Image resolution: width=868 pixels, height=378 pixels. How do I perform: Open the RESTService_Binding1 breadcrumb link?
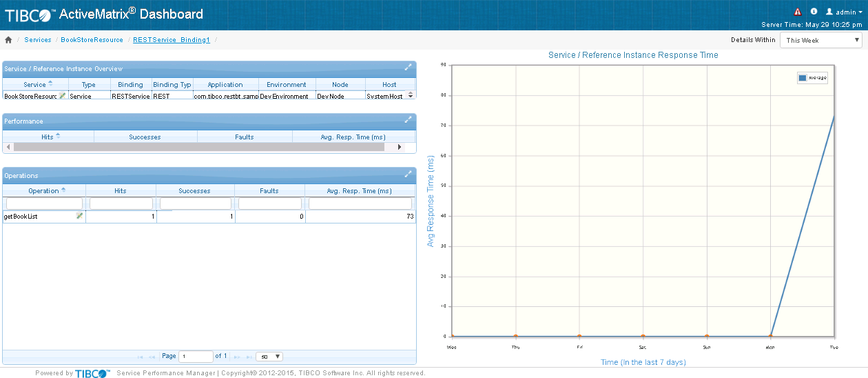pos(172,40)
